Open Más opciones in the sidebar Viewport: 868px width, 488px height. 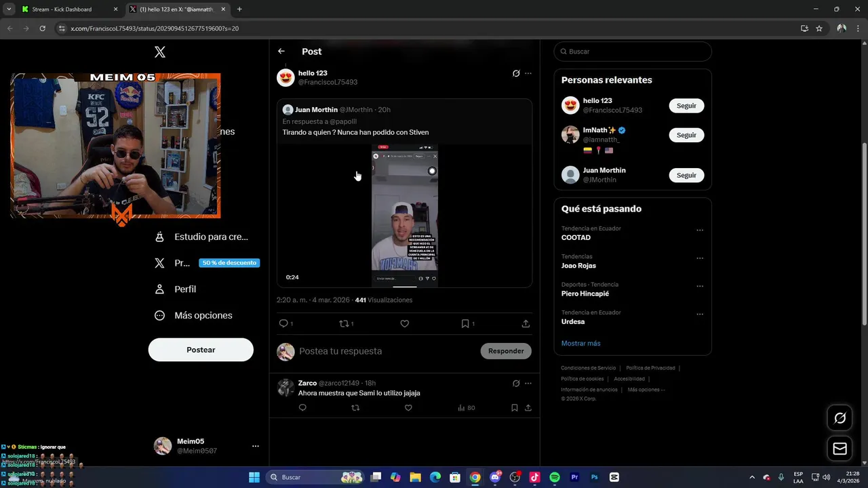pyautogui.click(x=193, y=315)
